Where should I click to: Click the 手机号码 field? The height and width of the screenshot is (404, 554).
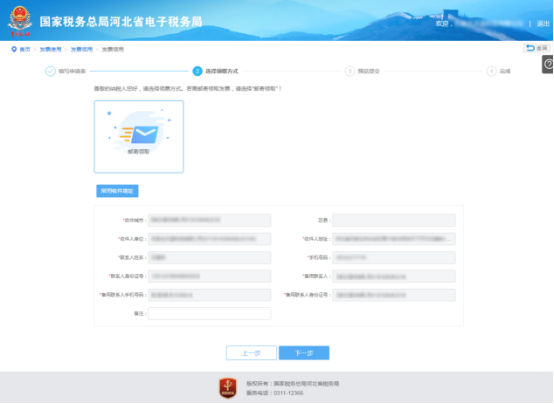point(394,258)
